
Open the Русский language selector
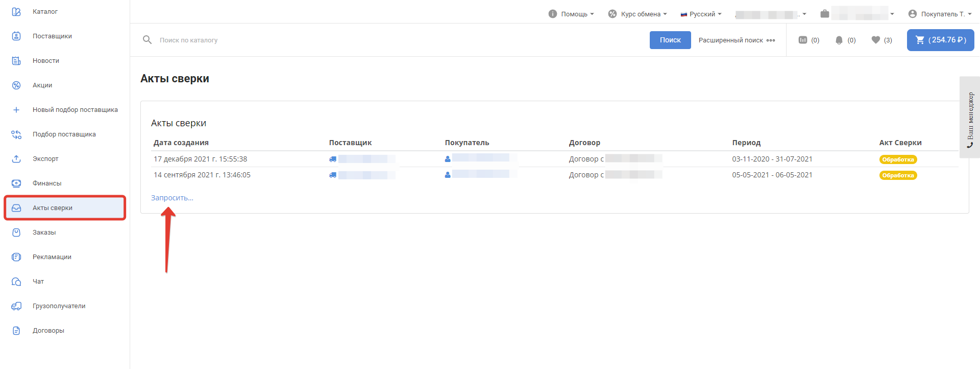pos(701,14)
